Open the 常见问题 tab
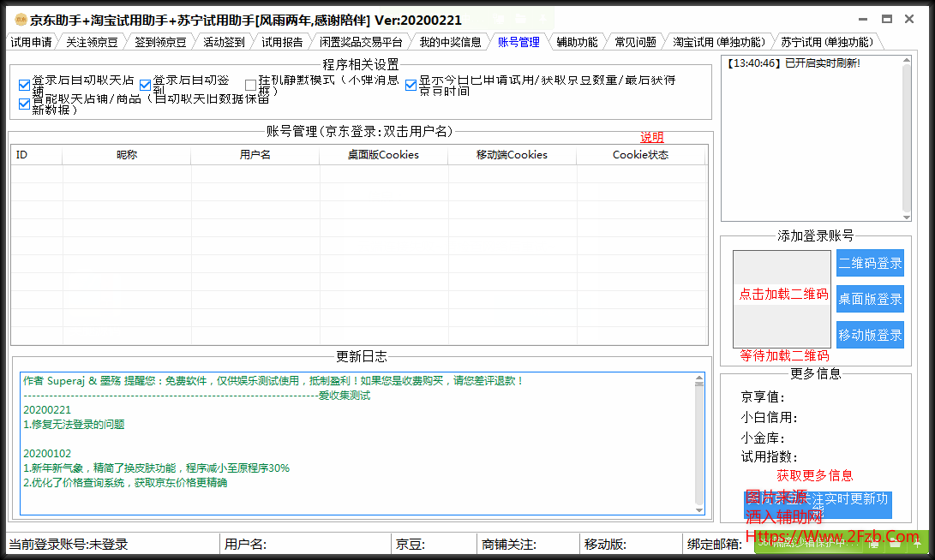This screenshot has height=560, width=935. click(635, 42)
